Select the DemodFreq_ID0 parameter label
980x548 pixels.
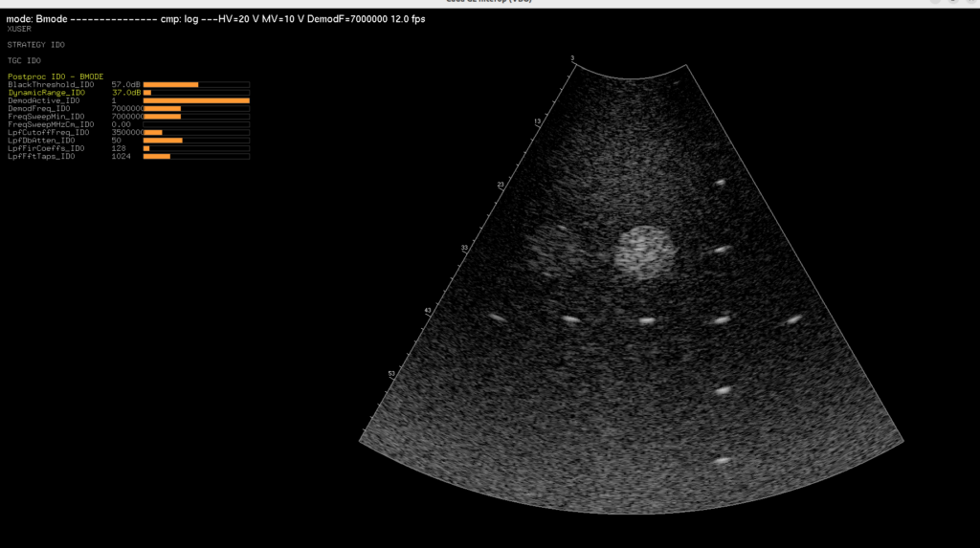38,109
